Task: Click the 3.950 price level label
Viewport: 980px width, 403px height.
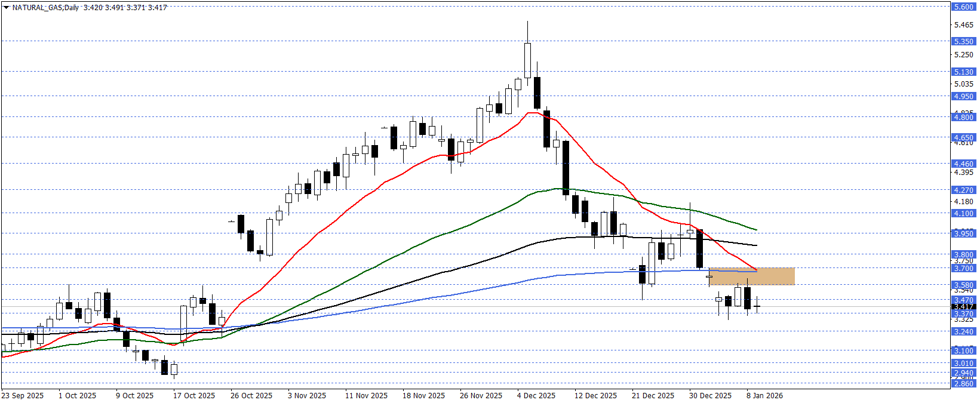Action: click(963, 233)
